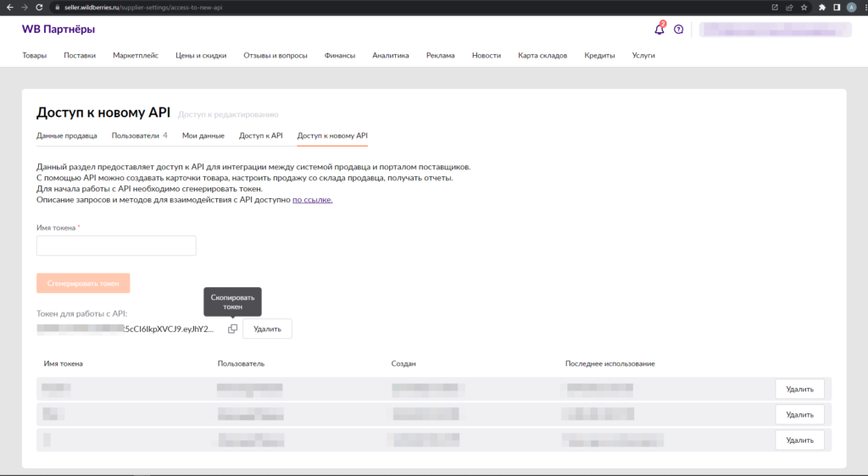The width and height of the screenshot is (868, 476).
Task: Click the partially visible token string text
Action: point(125,329)
